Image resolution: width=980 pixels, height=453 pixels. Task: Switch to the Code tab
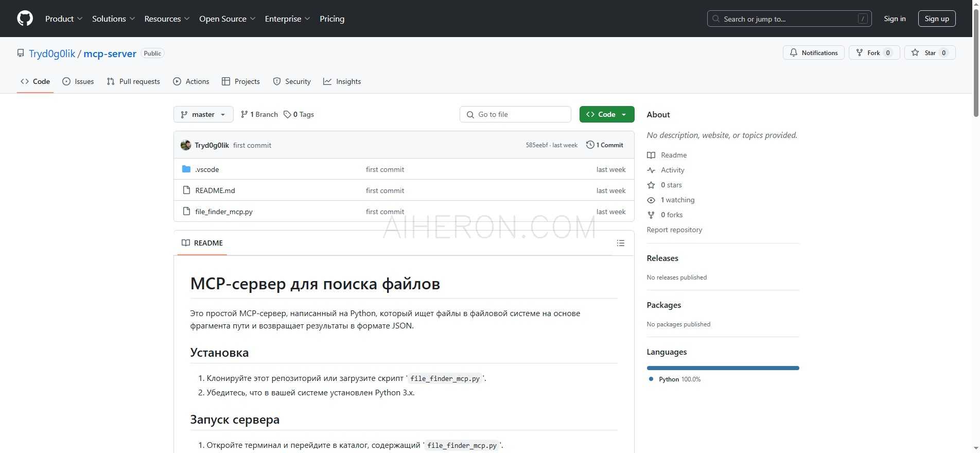click(x=35, y=81)
